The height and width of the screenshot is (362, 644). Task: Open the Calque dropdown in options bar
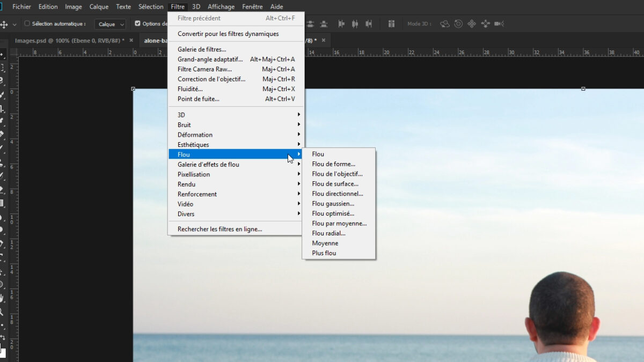(111, 24)
